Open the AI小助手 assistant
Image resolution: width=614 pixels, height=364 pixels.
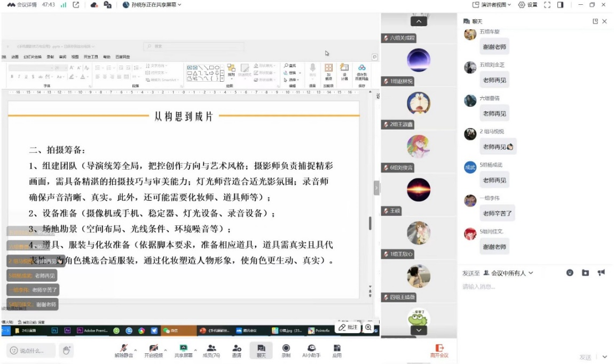tap(311, 350)
